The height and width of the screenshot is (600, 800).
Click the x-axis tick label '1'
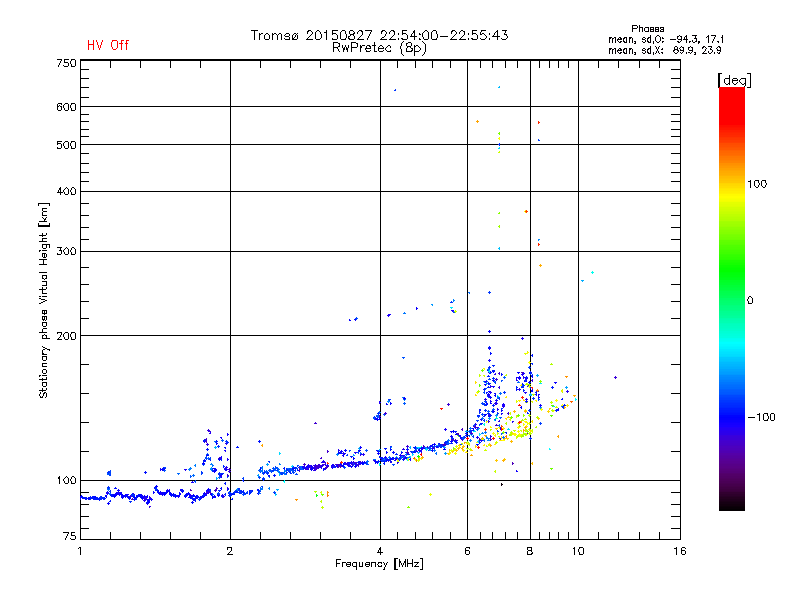80,551
